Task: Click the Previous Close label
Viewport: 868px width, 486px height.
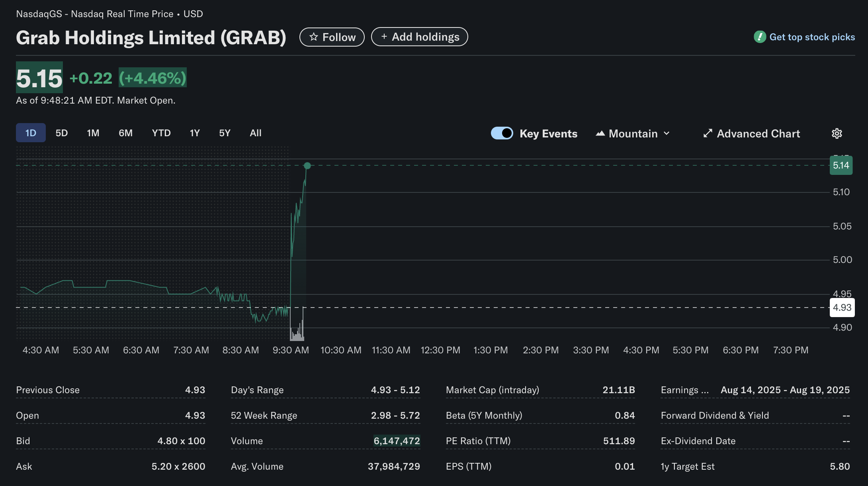Action: [48, 390]
